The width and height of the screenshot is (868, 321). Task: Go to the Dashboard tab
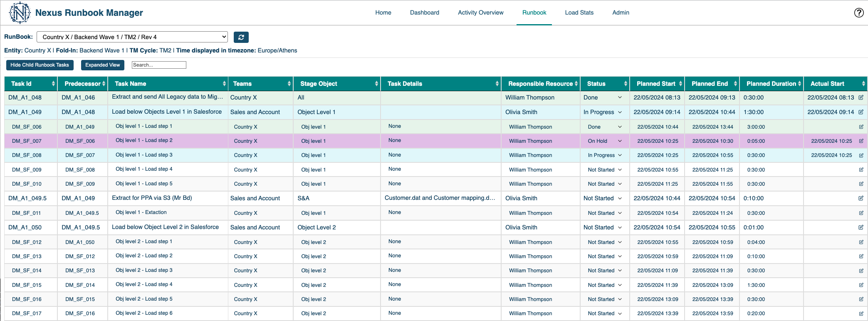pos(424,12)
